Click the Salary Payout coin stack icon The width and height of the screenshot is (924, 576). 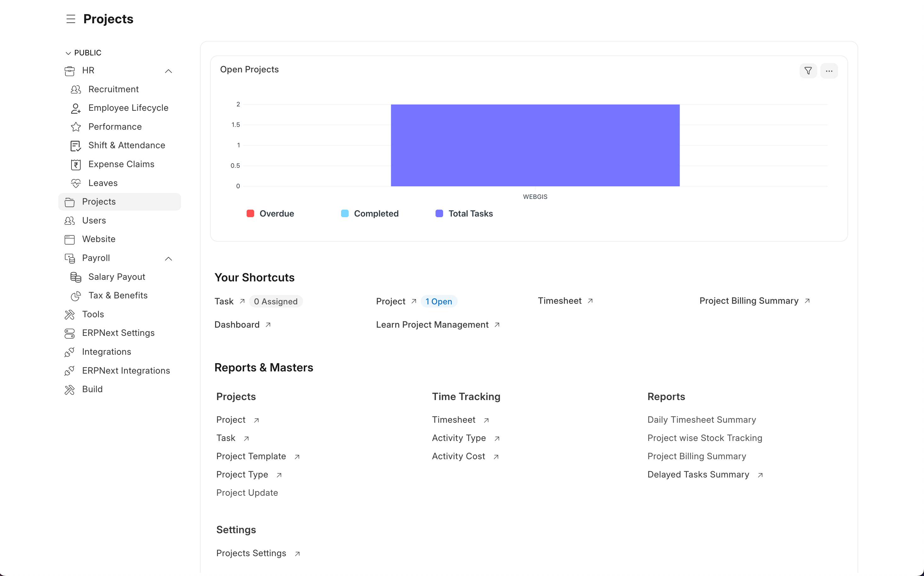pos(76,277)
